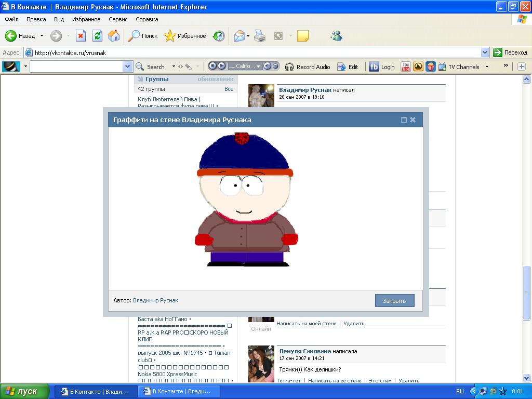Viewport: 532px width, 399px height.
Task: Click the round yellow-black icon next to YouTube
Action: pyautogui.click(x=418, y=66)
